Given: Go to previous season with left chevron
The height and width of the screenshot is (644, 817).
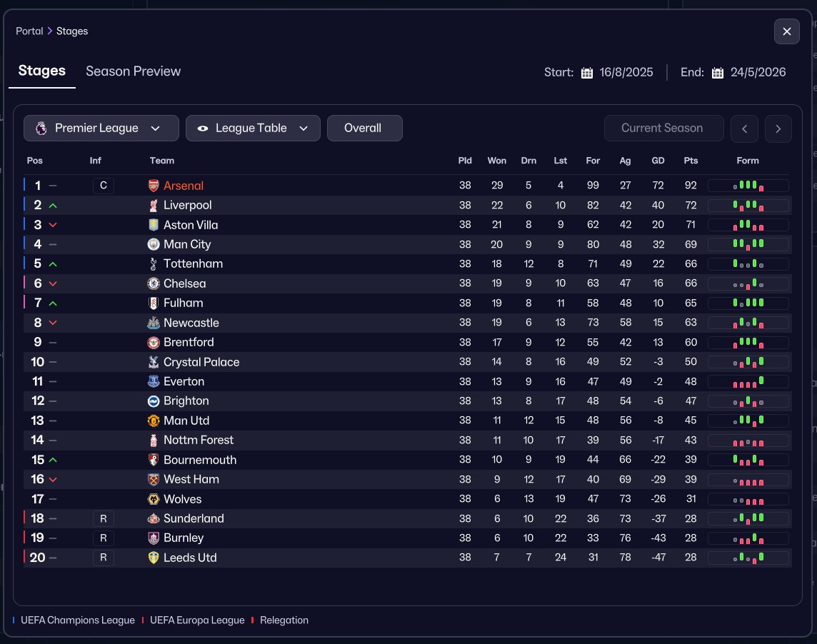Looking at the screenshot, I should click(744, 129).
